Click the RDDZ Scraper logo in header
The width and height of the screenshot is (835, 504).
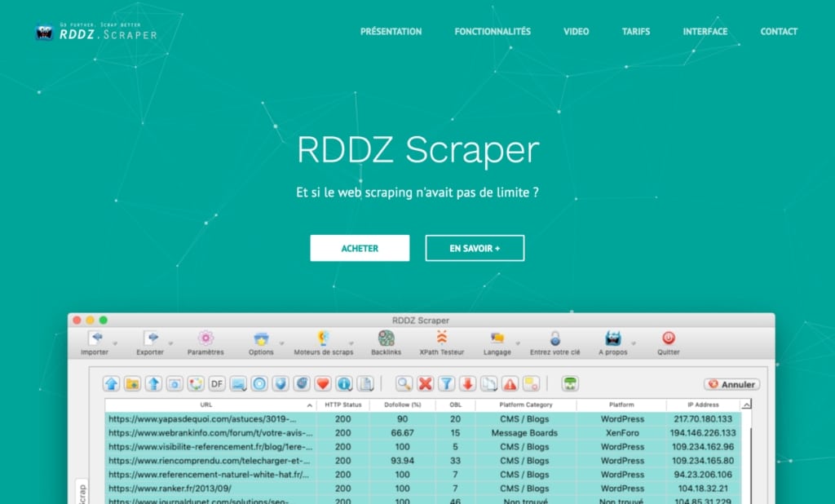pos(96,32)
